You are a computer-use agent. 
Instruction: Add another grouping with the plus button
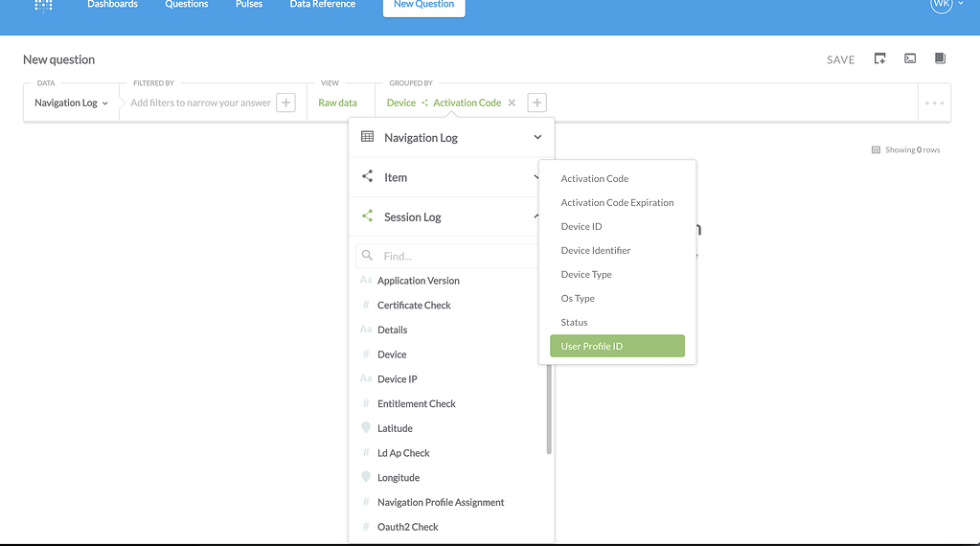click(x=536, y=103)
